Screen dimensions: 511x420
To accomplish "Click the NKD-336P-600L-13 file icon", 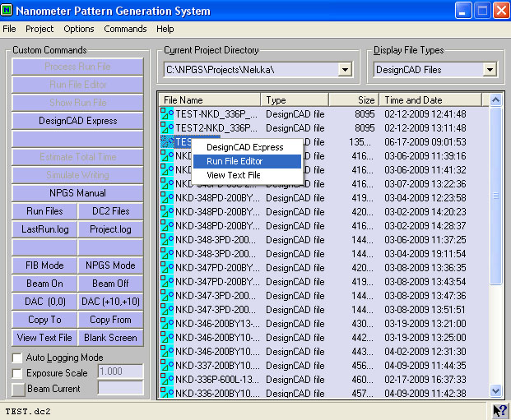I will click(166, 379).
